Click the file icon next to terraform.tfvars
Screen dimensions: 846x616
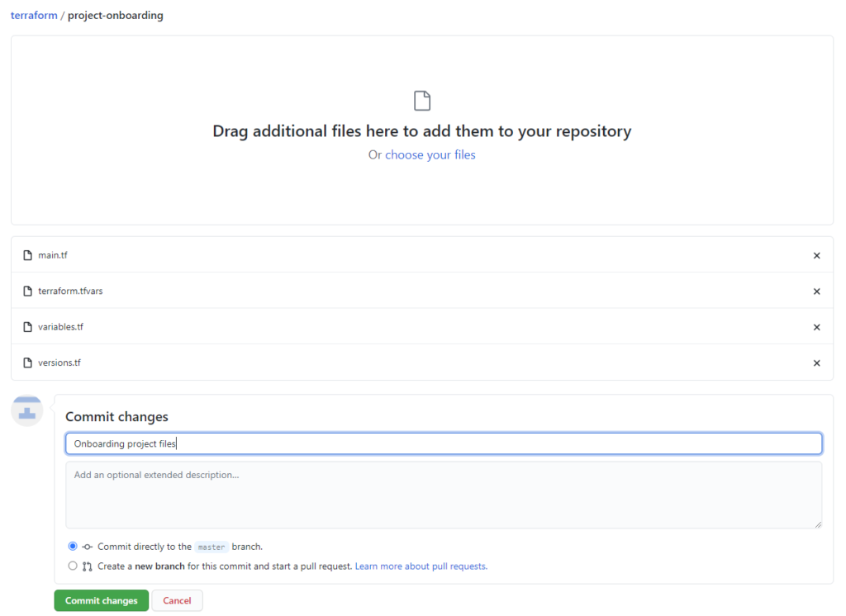(27, 291)
